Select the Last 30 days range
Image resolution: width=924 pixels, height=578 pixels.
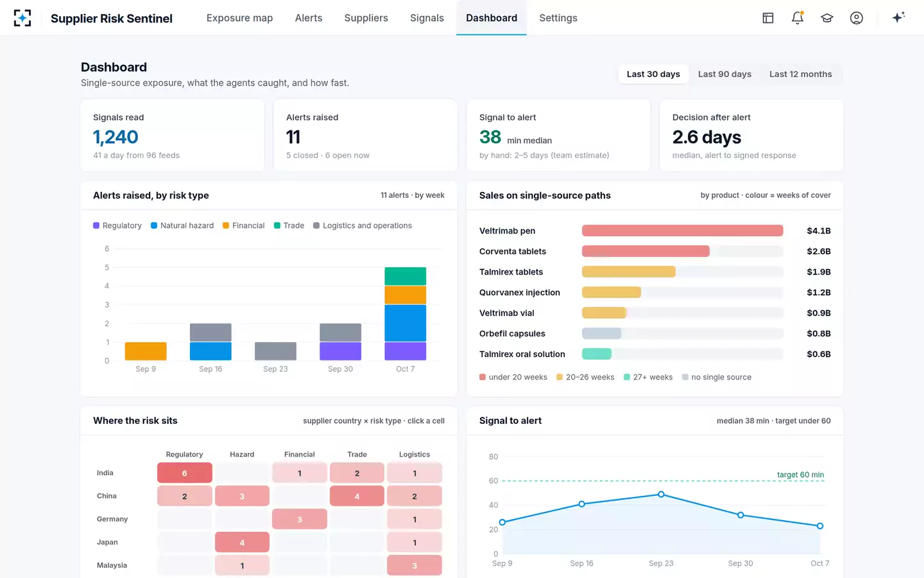coord(653,74)
